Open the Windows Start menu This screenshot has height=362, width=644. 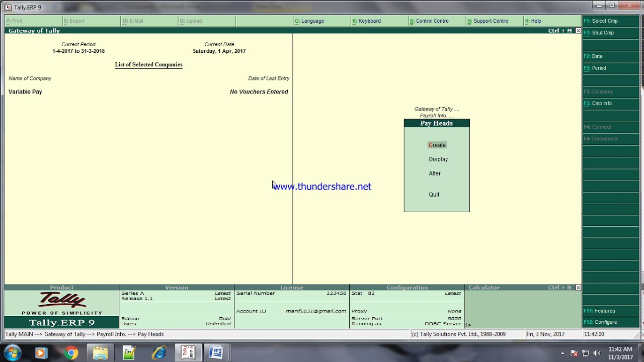(13, 353)
